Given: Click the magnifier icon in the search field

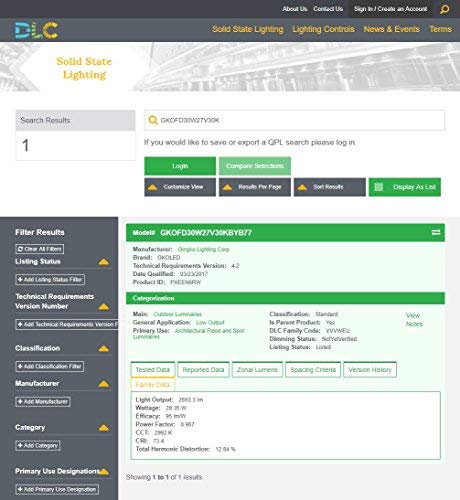Looking at the screenshot, I should click(x=153, y=120).
